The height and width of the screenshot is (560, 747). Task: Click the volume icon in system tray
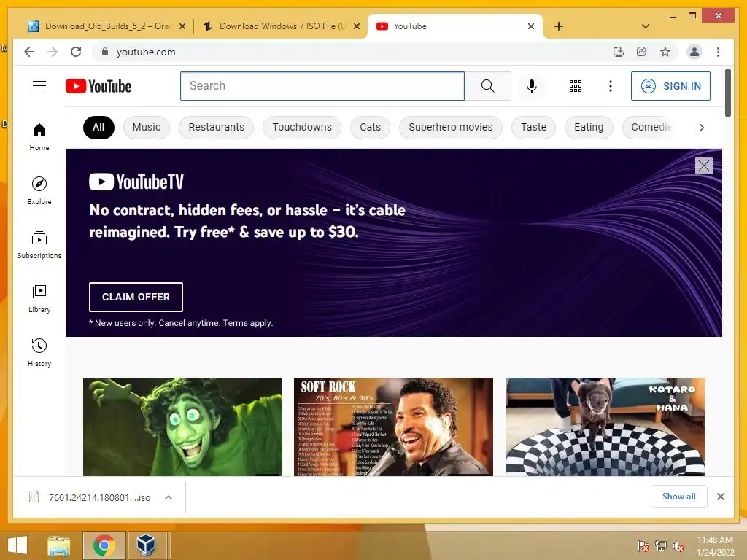click(x=678, y=546)
